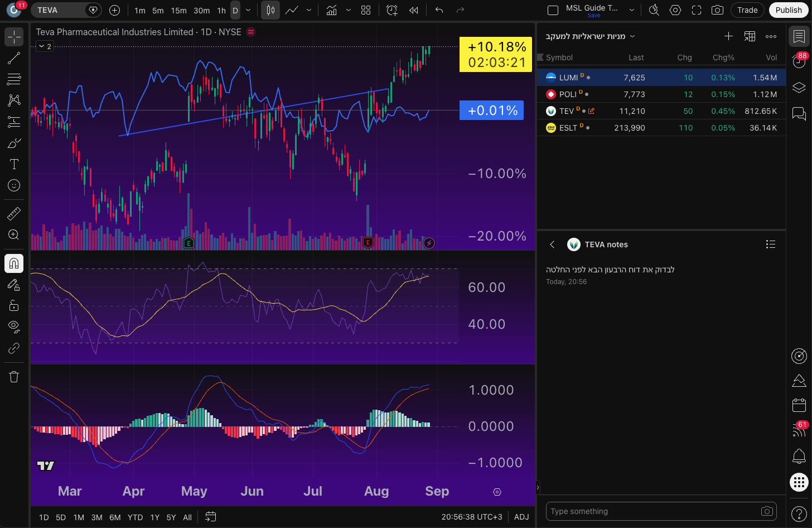Image resolution: width=812 pixels, height=528 pixels.
Task: Open the alerts bell panel
Action: pos(799,456)
